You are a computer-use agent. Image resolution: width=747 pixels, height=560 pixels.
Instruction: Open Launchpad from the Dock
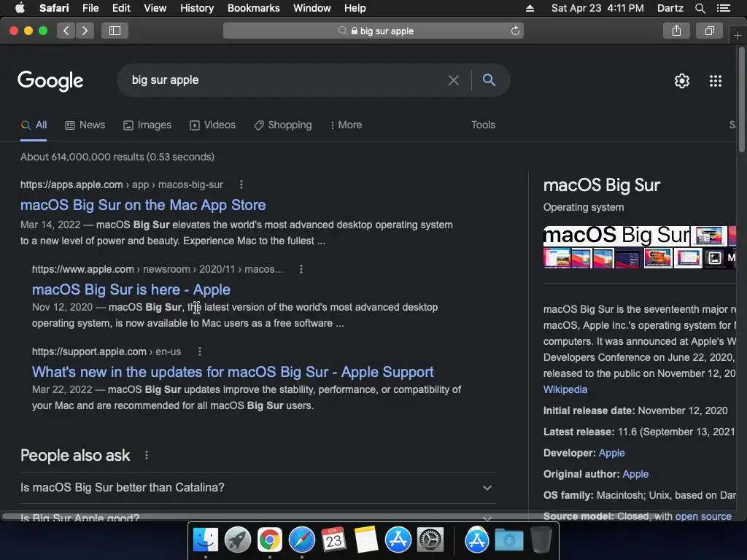(237, 540)
